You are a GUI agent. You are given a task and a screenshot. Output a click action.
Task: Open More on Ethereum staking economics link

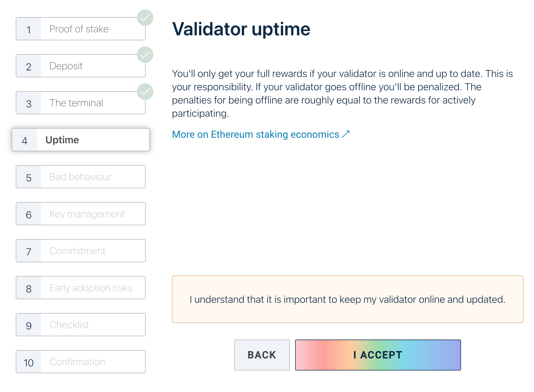tap(255, 134)
